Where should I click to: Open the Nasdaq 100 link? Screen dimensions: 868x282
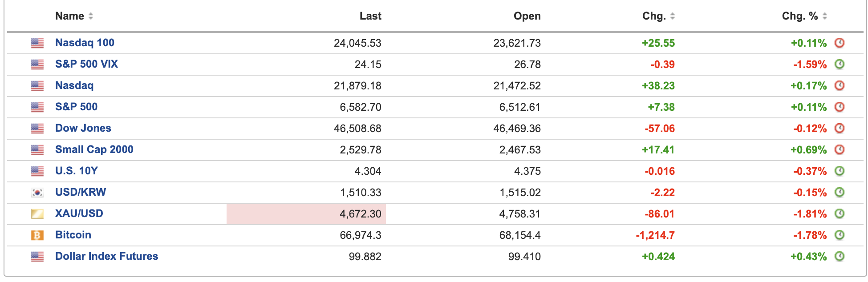click(x=85, y=43)
